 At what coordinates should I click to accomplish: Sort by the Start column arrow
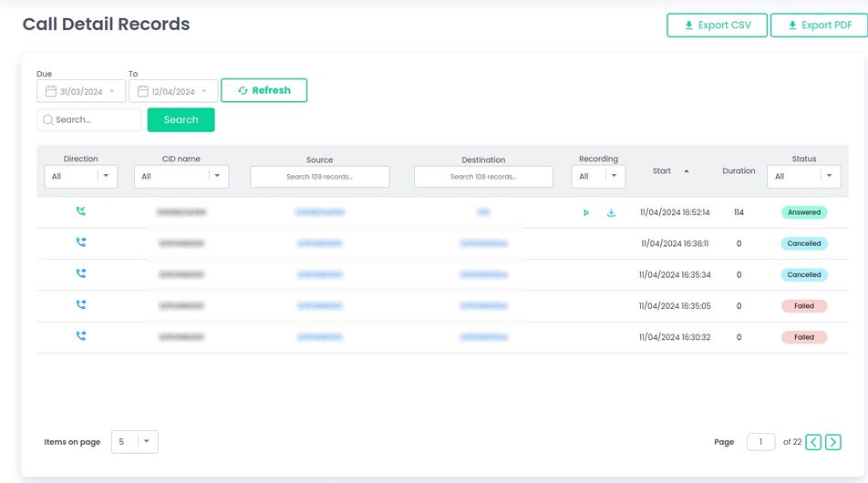pyautogui.click(x=687, y=171)
